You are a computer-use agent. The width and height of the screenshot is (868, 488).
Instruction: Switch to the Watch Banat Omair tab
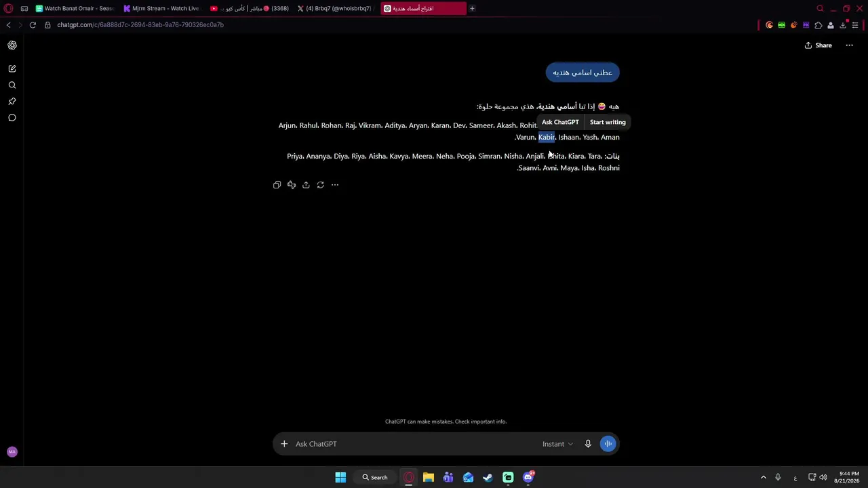[x=75, y=9]
